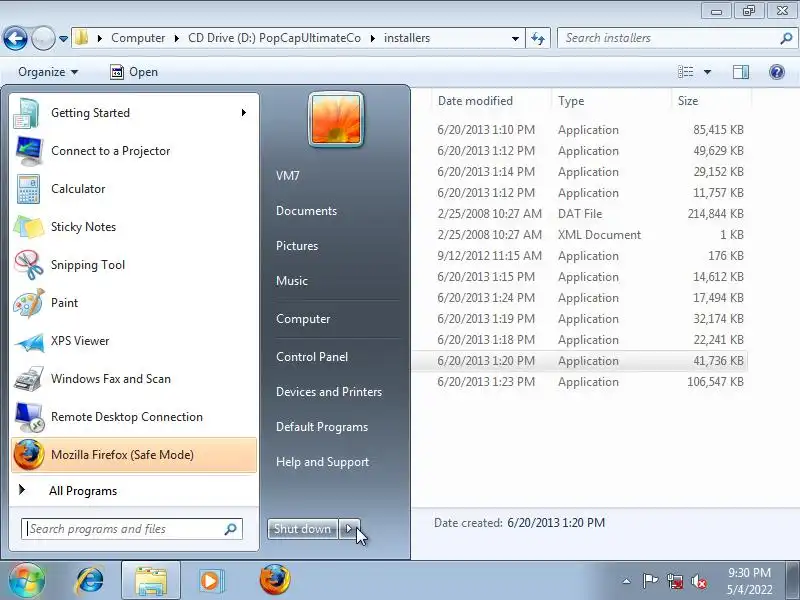This screenshot has height=600, width=800.
Task: Click the Open toolbar button
Action: [134, 72]
